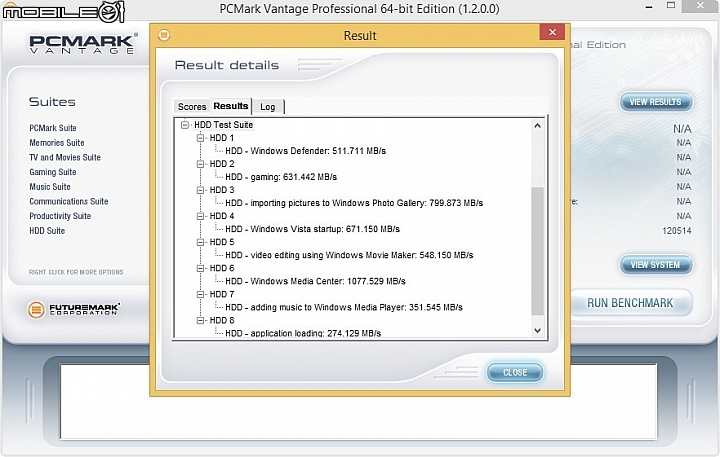Screen dimensions: 720x457
Task: Click the Futuremark orange logo icon
Action: (x=36, y=310)
